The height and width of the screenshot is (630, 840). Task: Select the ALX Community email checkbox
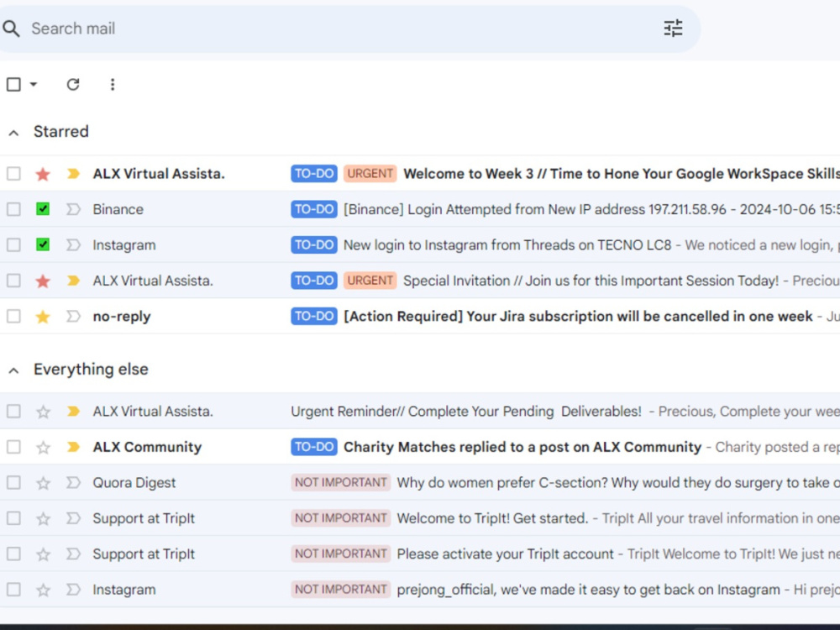(13, 447)
